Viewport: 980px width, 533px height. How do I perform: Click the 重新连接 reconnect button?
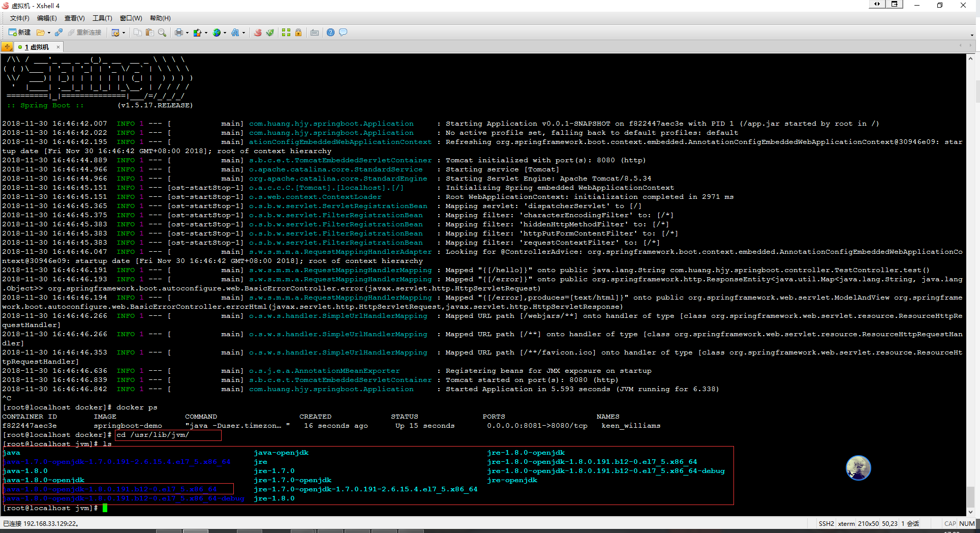point(84,33)
